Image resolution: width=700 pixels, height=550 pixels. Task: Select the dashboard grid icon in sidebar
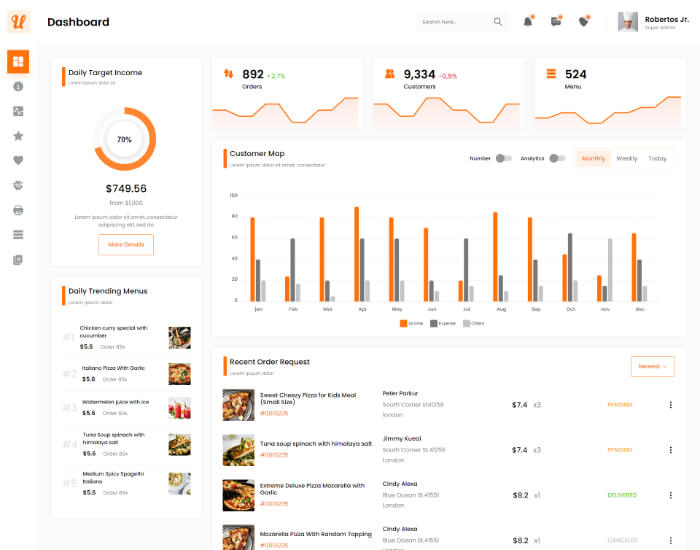(x=18, y=63)
